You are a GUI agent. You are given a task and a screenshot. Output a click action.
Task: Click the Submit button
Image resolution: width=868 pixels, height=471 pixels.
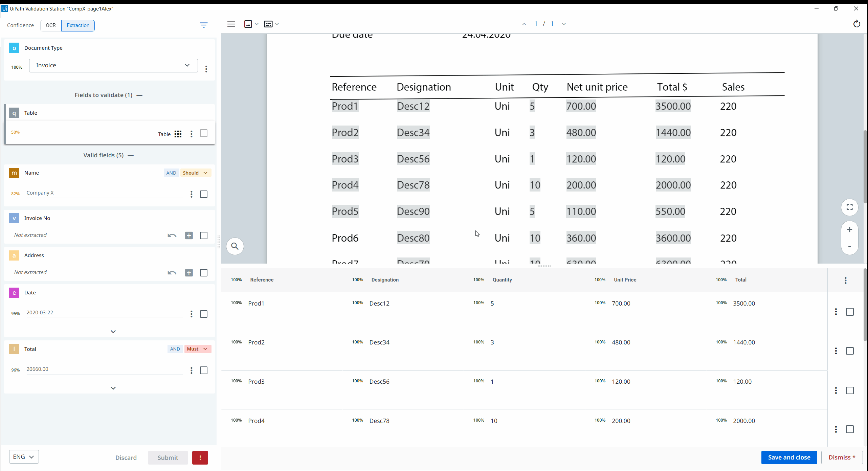[168, 457]
